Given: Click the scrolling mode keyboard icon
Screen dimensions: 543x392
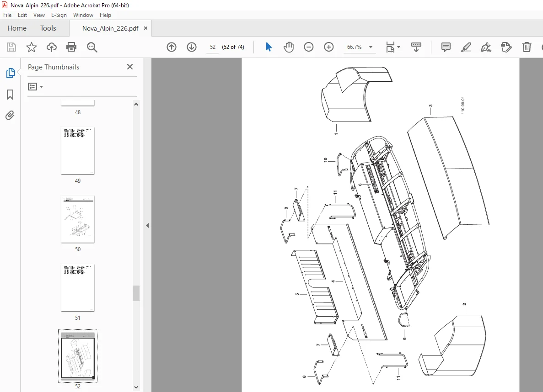Looking at the screenshot, I should [416, 47].
